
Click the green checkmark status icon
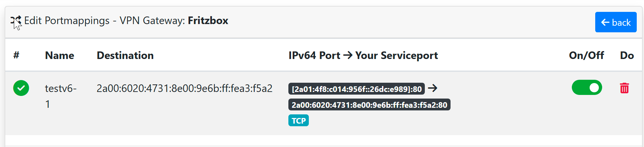(x=21, y=88)
